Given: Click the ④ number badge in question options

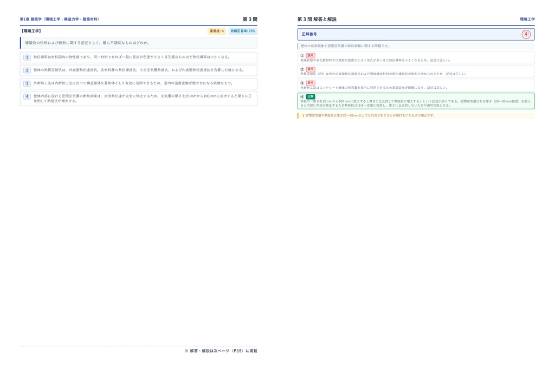Looking at the screenshot, I should coord(27,96).
